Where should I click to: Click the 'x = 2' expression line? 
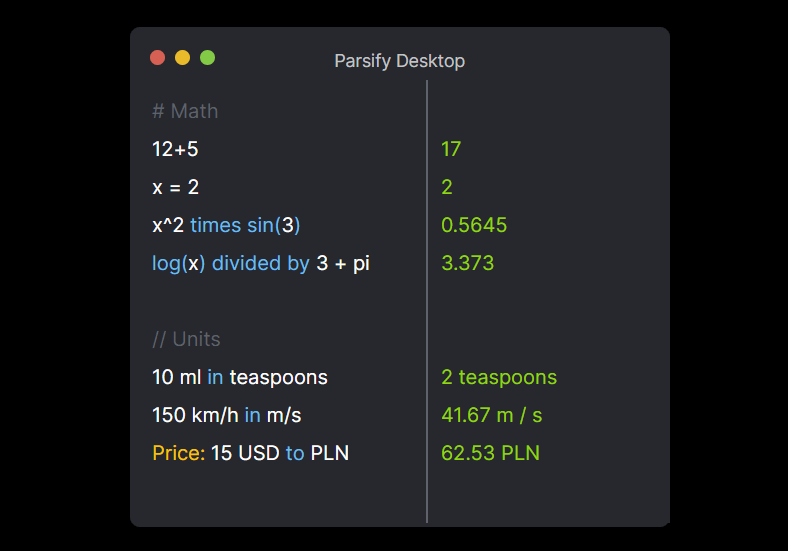[175, 187]
